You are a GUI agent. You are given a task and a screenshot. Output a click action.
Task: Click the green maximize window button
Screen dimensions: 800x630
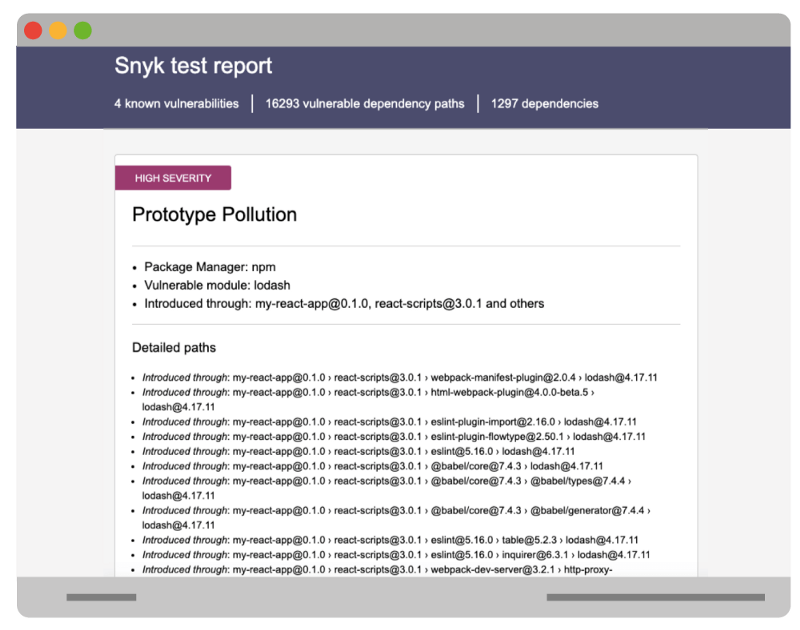83,31
